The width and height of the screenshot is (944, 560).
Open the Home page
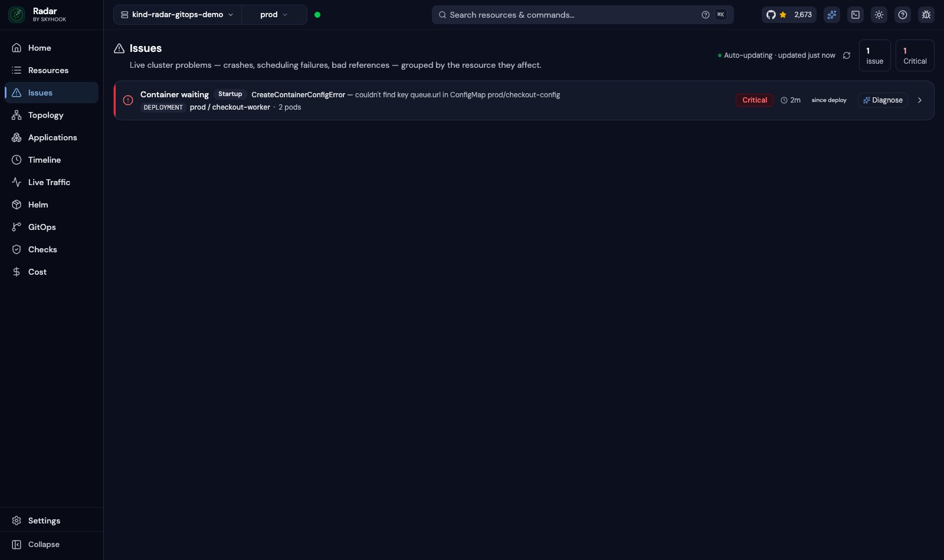(x=51, y=48)
